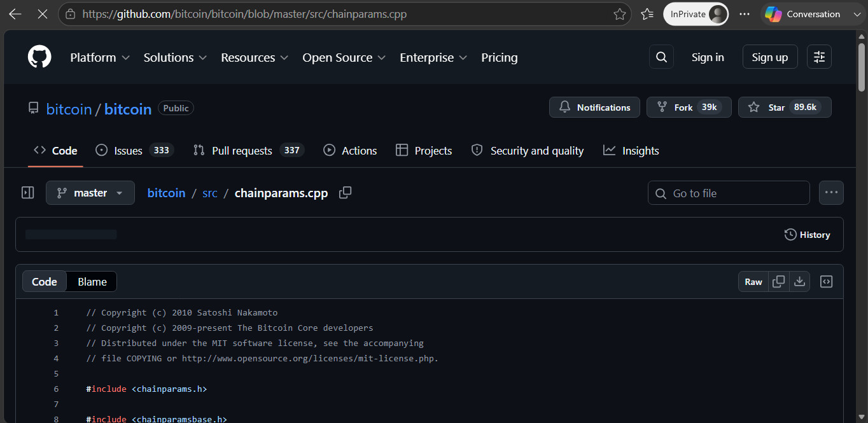
Task: Open the Pull requests tab
Action: pyautogui.click(x=249, y=151)
